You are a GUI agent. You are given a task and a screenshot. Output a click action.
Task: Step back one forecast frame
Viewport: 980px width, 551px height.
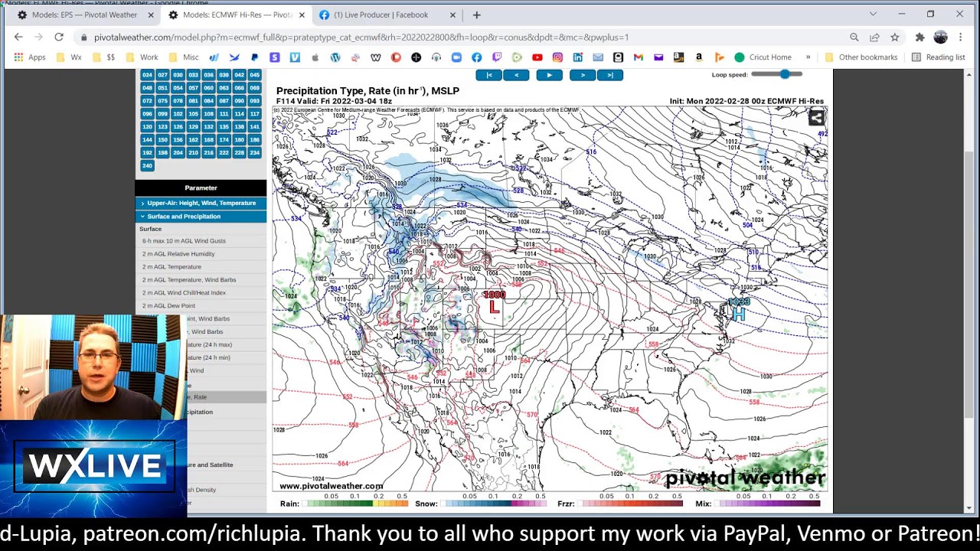tap(516, 75)
